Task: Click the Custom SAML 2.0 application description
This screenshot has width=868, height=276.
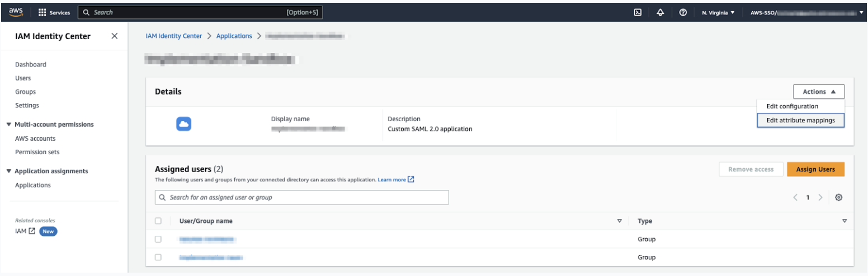Action: point(430,129)
